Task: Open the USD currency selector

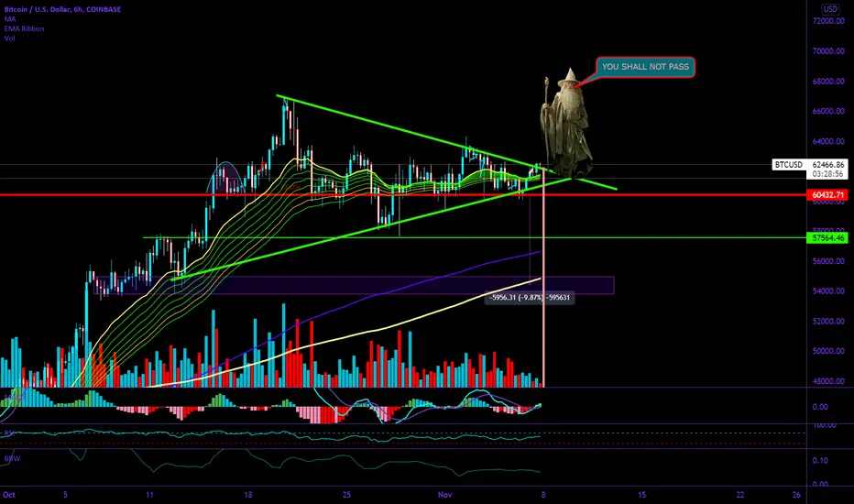Action: 830,9
